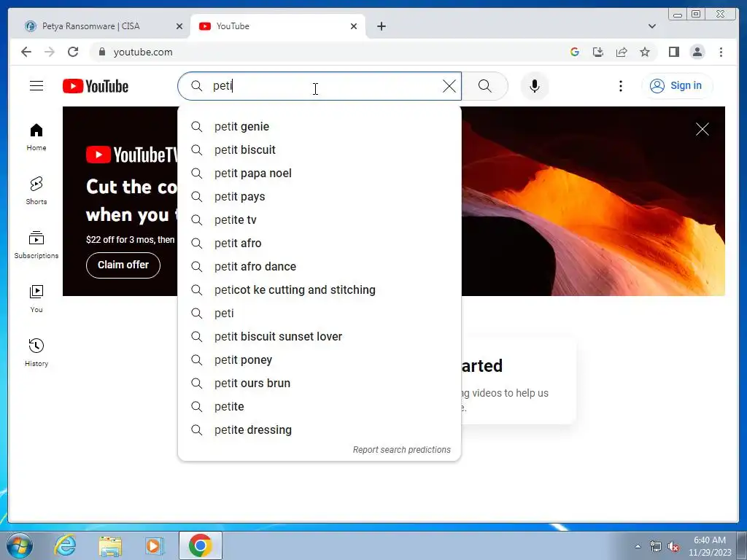Launch Internet Explorer from taskbar

65,545
